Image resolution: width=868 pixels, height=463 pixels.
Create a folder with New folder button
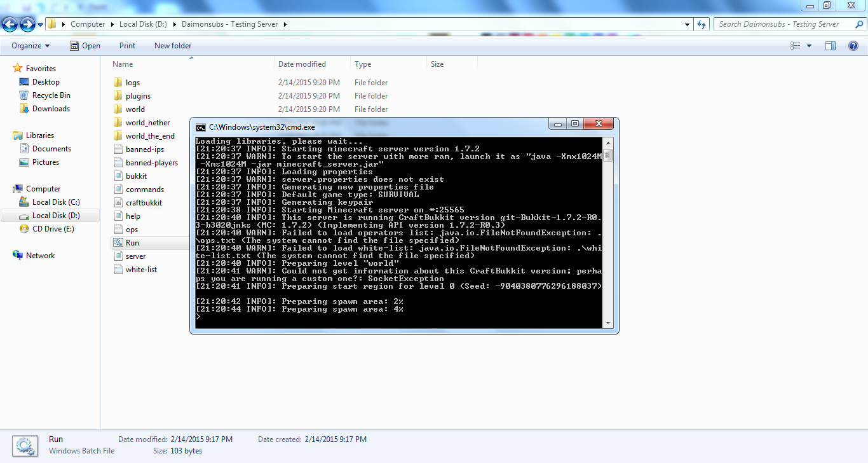pos(173,46)
